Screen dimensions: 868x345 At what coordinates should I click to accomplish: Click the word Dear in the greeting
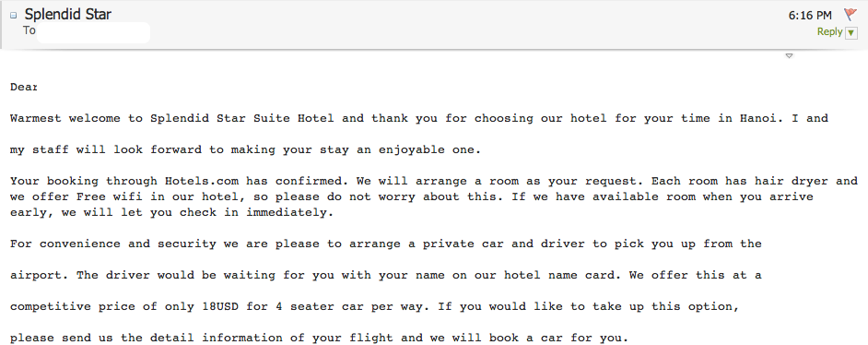(24, 87)
